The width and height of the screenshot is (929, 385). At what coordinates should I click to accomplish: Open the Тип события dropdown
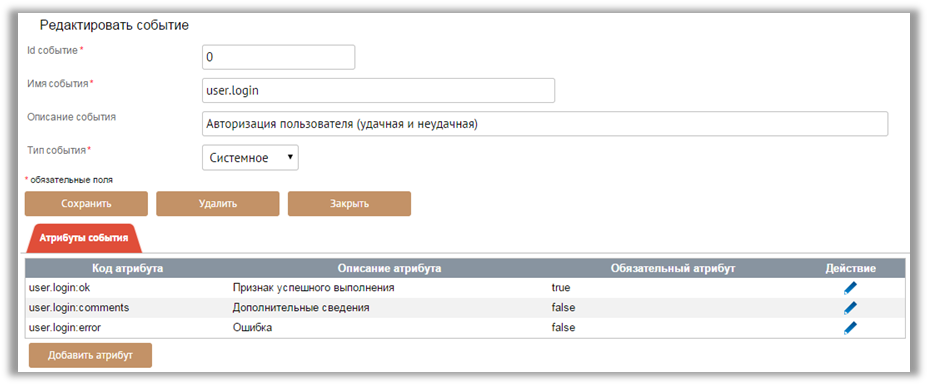coord(250,158)
